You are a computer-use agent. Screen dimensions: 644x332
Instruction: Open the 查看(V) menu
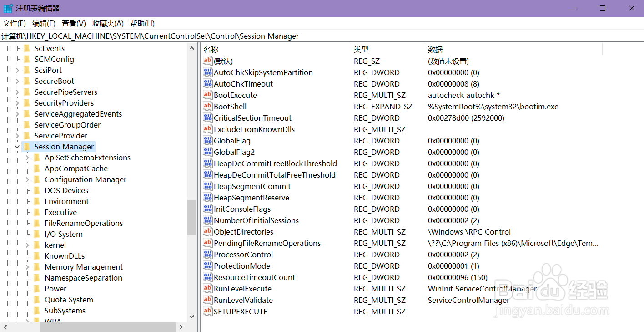click(74, 23)
